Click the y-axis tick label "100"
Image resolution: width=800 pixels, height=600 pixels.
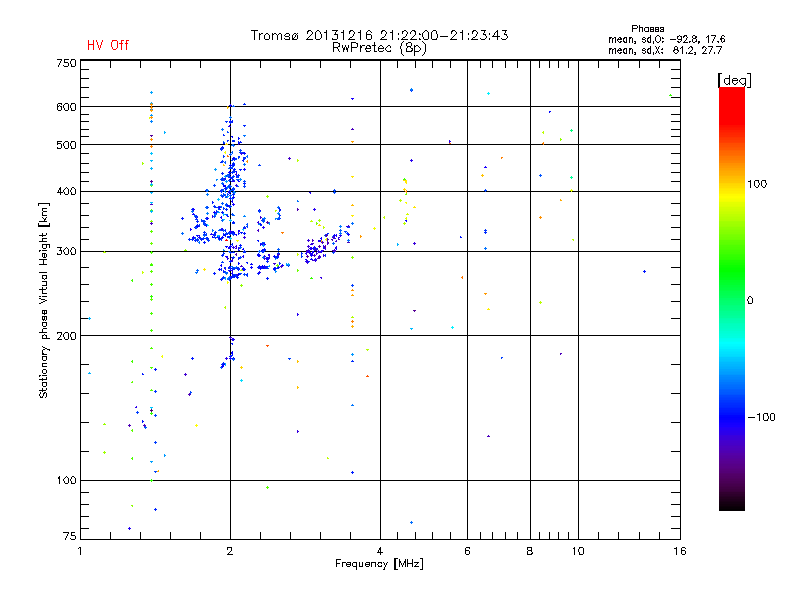click(x=66, y=480)
